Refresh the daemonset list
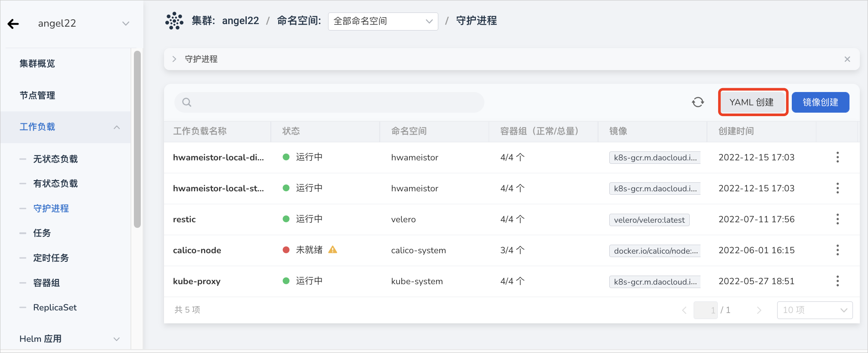868x353 pixels. (x=698, y=102)
